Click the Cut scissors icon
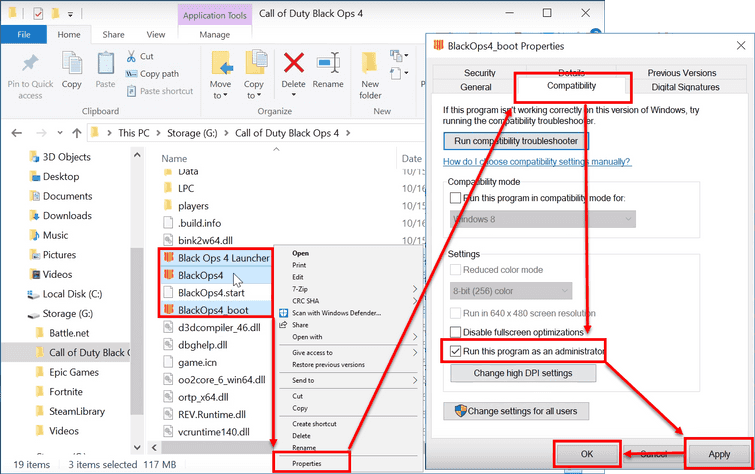Image resolution: width=755 pixels, height=474 pixels. 131,56
